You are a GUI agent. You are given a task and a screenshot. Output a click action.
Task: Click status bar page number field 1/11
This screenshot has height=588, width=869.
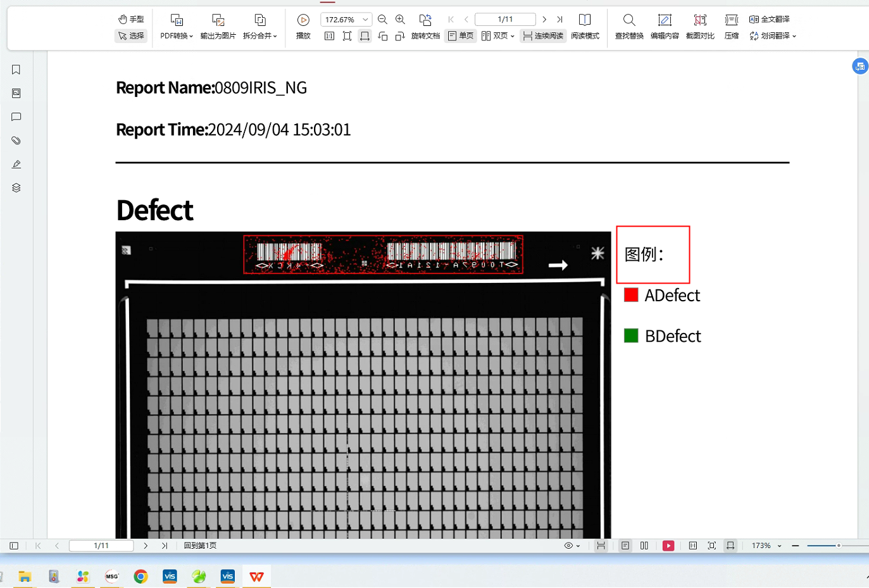pyautogui.click(x=101, y=546)
